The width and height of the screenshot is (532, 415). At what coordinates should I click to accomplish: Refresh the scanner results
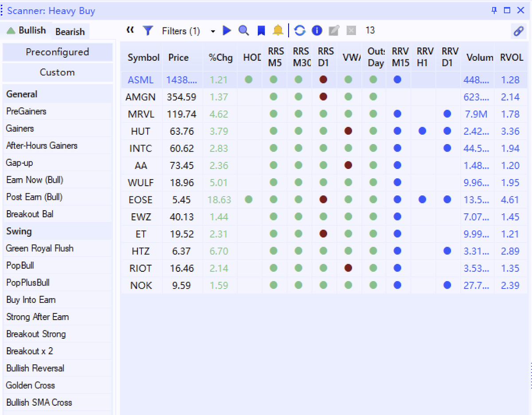[300, 31]
